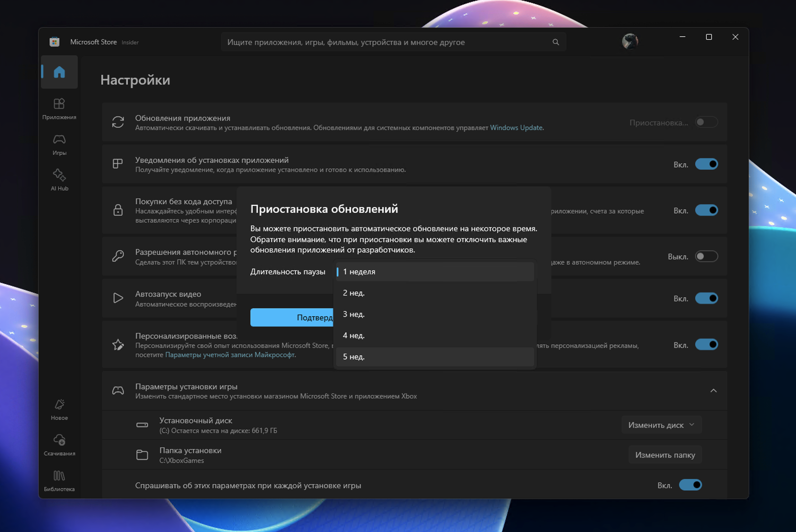Screen dimensions: 796x532
Task: Open the Библиотека page
Action: (59, 481)
